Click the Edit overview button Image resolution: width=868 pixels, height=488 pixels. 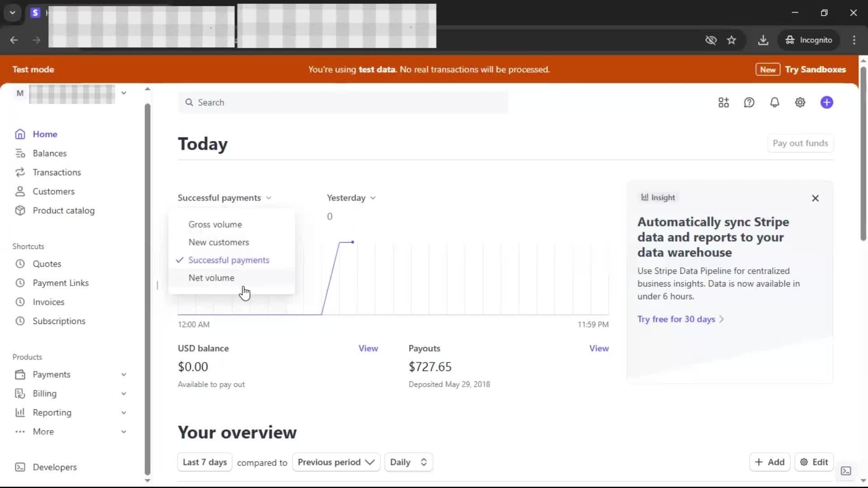click(814, 462)
